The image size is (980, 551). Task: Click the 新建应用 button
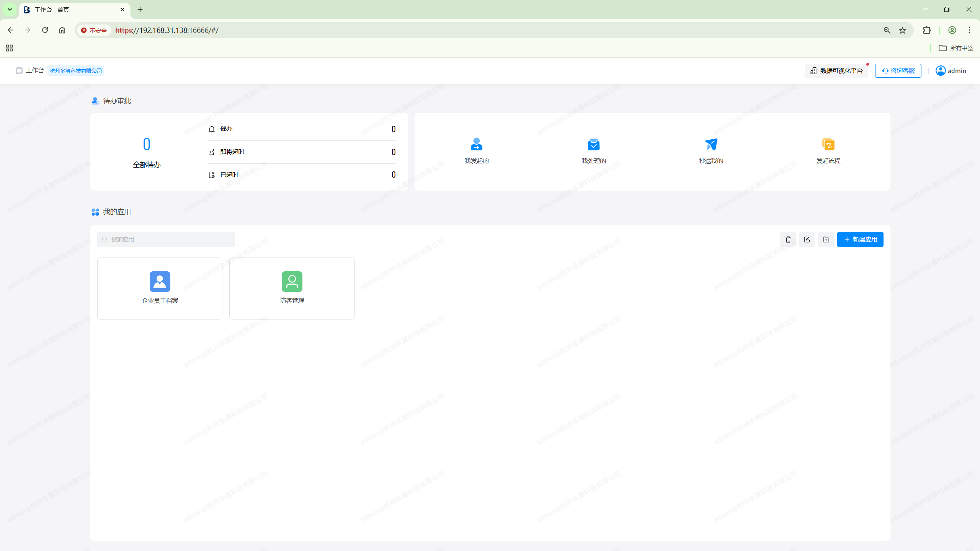(860, 240)
